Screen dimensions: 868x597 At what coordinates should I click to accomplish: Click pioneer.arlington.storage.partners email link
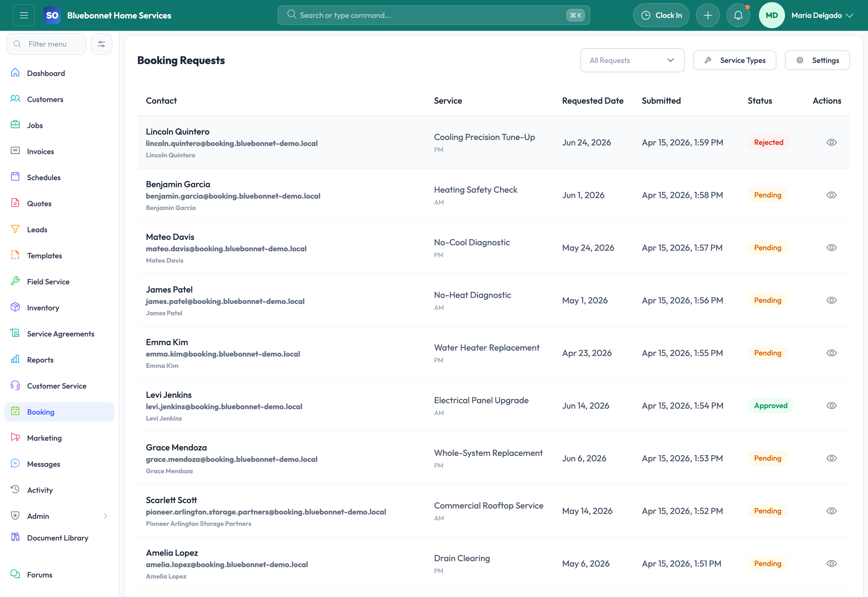click(x=266, y=512)
